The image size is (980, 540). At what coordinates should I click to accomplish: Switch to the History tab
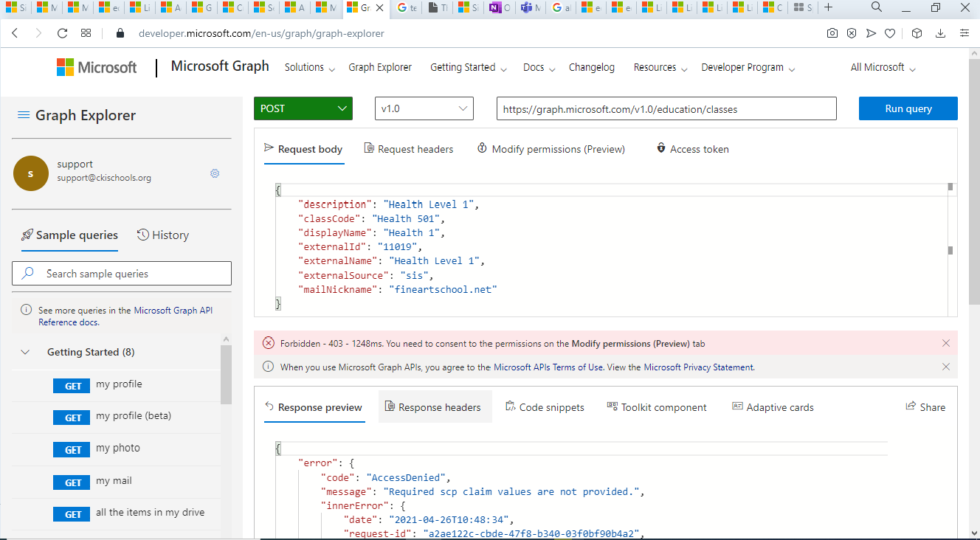[163, 235]
